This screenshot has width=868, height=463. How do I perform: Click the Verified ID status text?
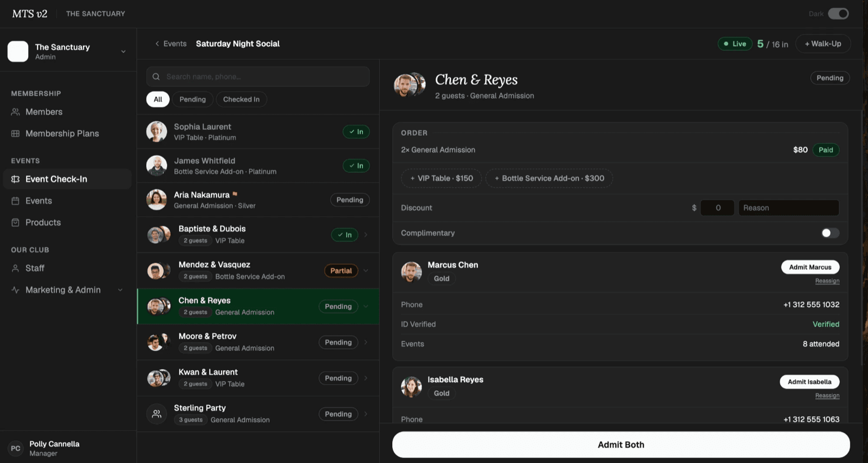tap(826, 324)
